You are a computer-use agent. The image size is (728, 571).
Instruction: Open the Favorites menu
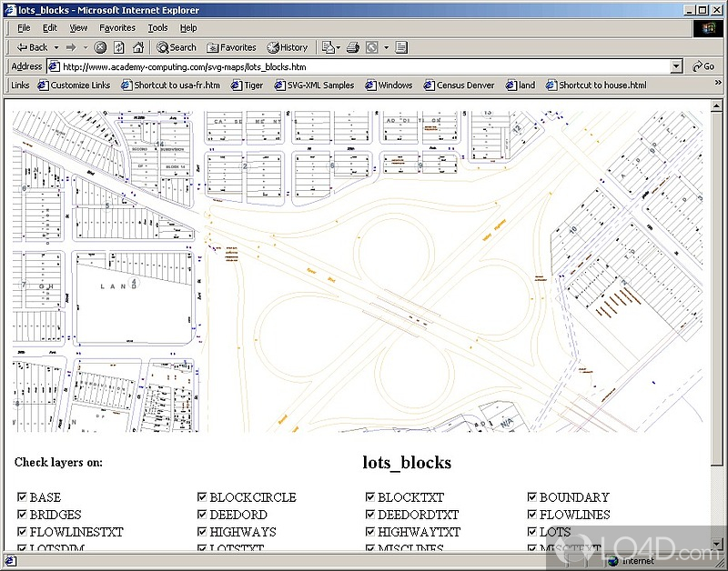(x=116, y=28)
